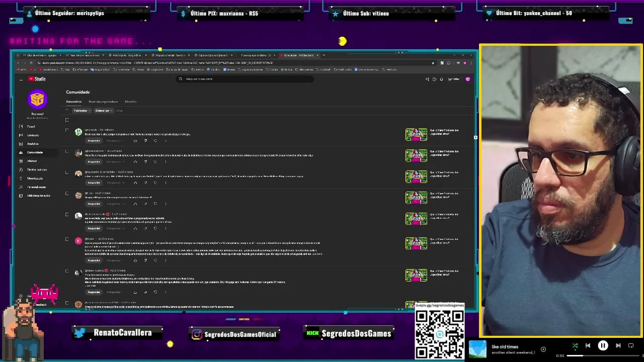Tick checkbox for the pink K avatar comment
This screenshot has width=644, height=362.
(67, 239)
